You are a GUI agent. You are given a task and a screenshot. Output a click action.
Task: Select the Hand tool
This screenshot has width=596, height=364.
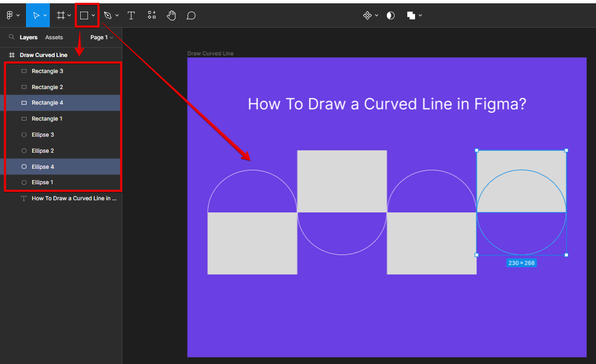(x=172, y=15)
